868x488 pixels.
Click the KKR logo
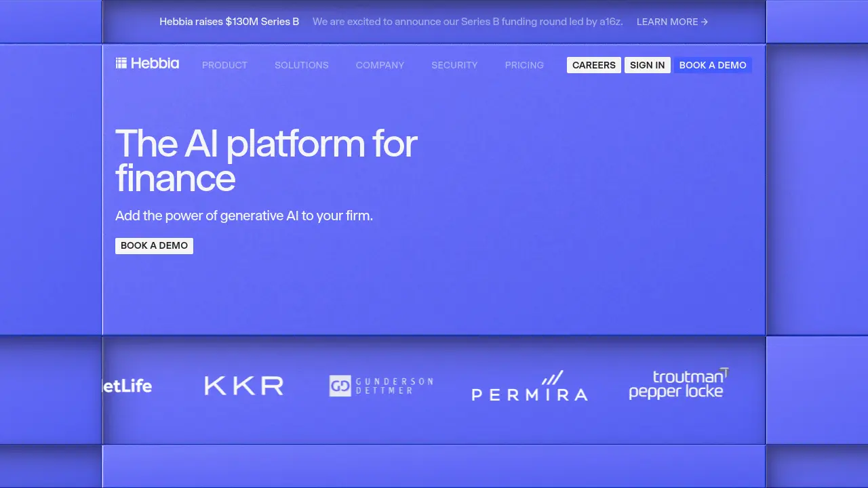pos(244,386)
